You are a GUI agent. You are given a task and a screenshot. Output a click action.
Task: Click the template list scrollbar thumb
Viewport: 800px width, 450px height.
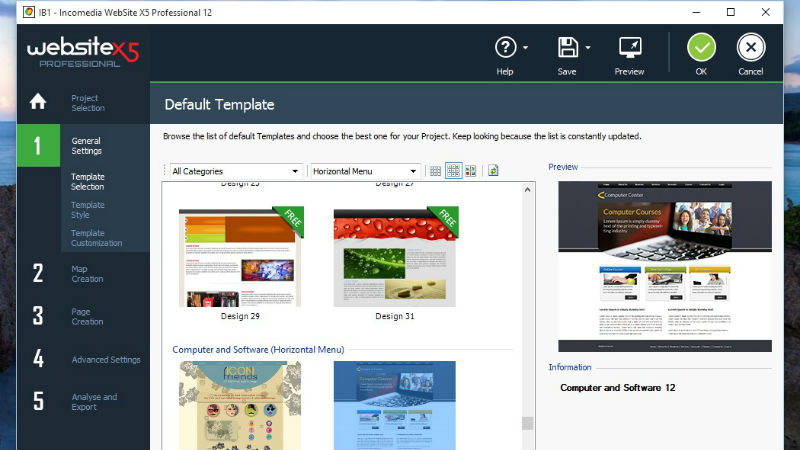(x=528, y=423)
